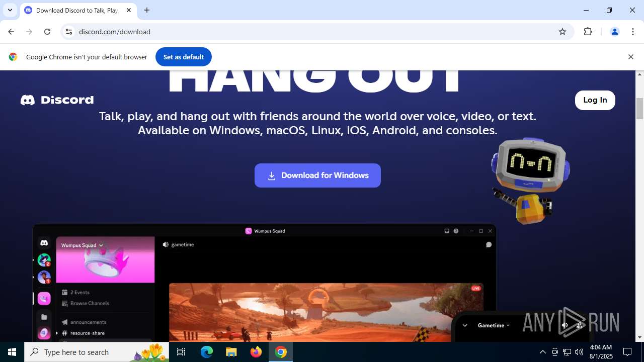This screenshot has width=644, height=362.
Task: Bookmark this page with the star icon
Action: click(562, 32)
